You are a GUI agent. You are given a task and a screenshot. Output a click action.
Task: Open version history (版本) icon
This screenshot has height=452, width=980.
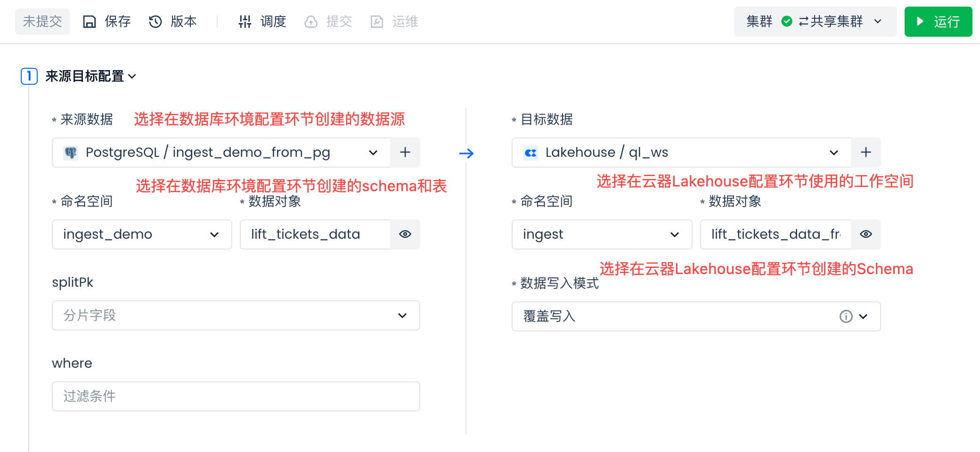pyautogui.click(x=155, y=22)
